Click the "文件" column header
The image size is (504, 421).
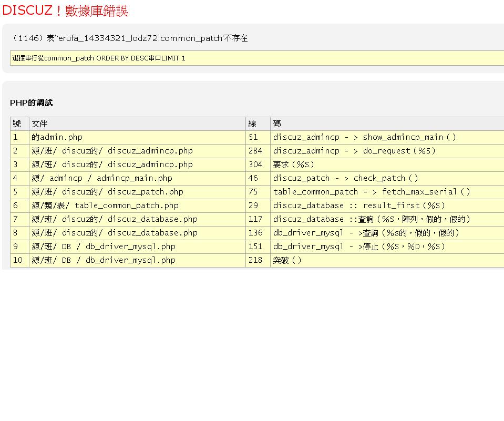[137, 124]
